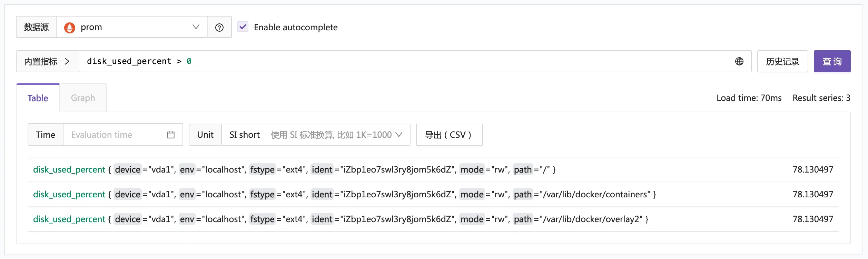Open the calendar icon for evaluation time
Image resolution: width=868 pixels, height=259 pixels.
coord(170,135)
